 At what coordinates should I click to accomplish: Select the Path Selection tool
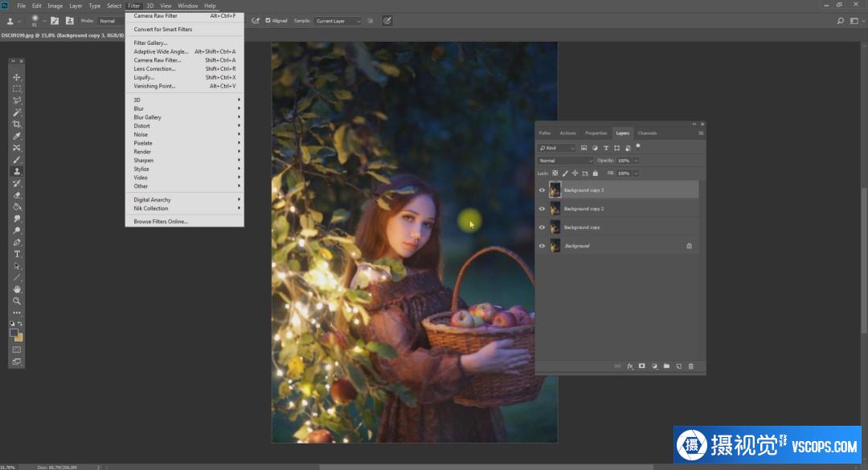tap(17, 266)
